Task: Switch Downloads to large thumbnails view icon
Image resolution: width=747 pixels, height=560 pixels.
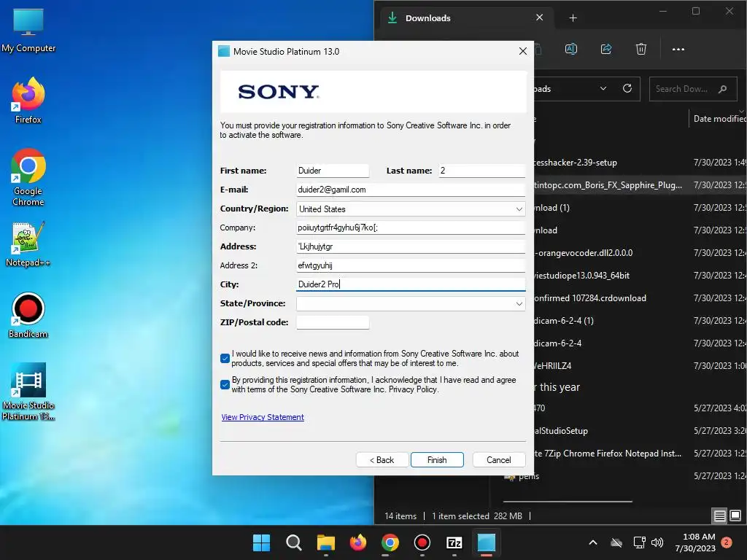Action: (x=735, y=516)
